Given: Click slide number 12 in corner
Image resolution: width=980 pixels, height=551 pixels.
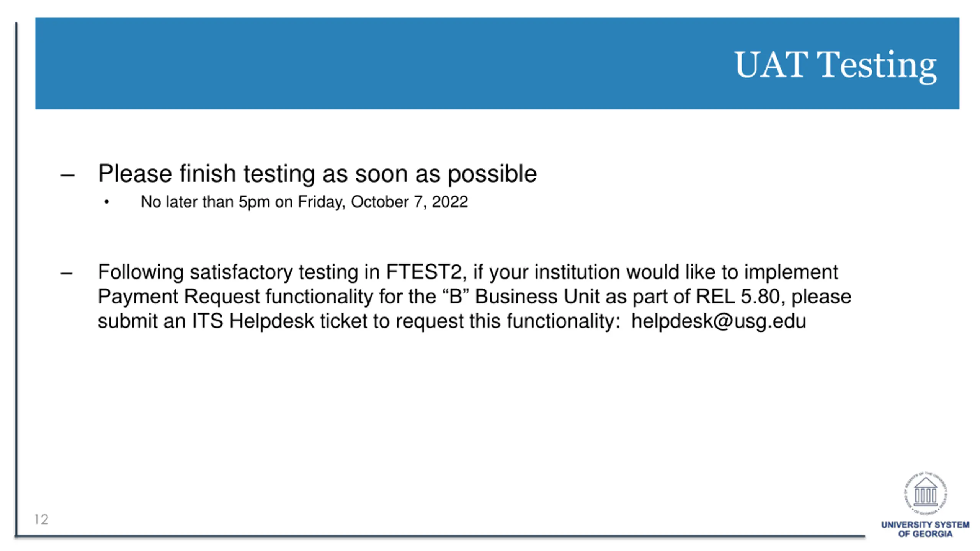Looking at the screenshot, I should click(x=41, y=519).
